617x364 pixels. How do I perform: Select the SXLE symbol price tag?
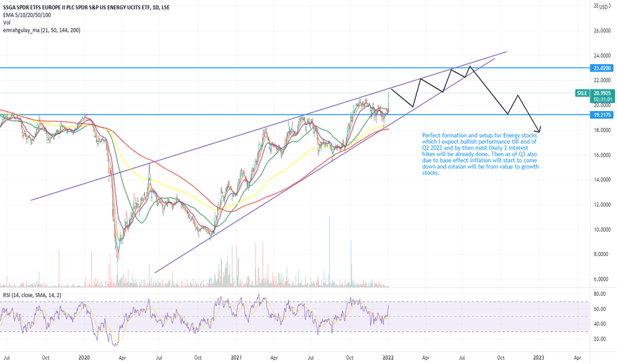point(583,93)
